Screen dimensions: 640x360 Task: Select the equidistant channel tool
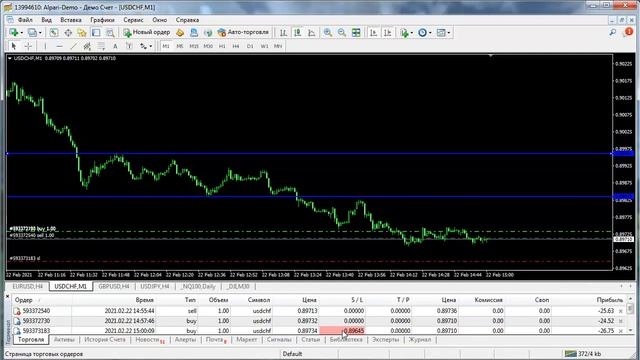[x=87, y=46]
